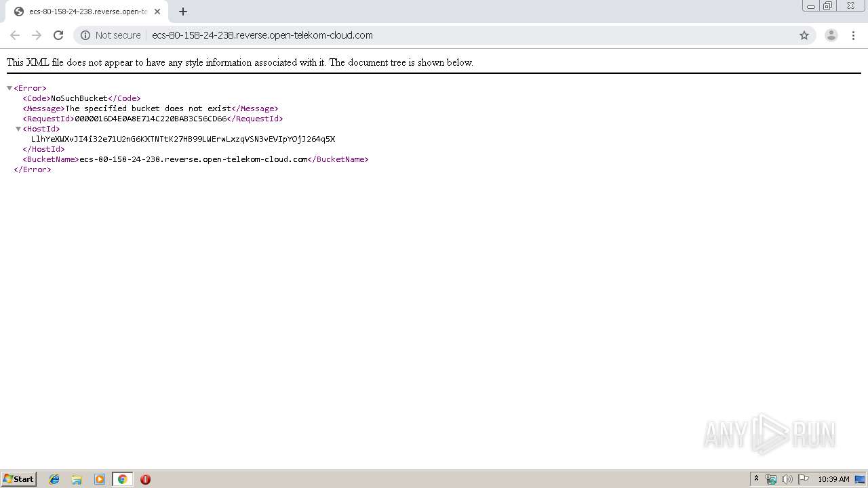
Task: Close the ecs-80-158-24-238 tab
Action: tap(157, 12)
